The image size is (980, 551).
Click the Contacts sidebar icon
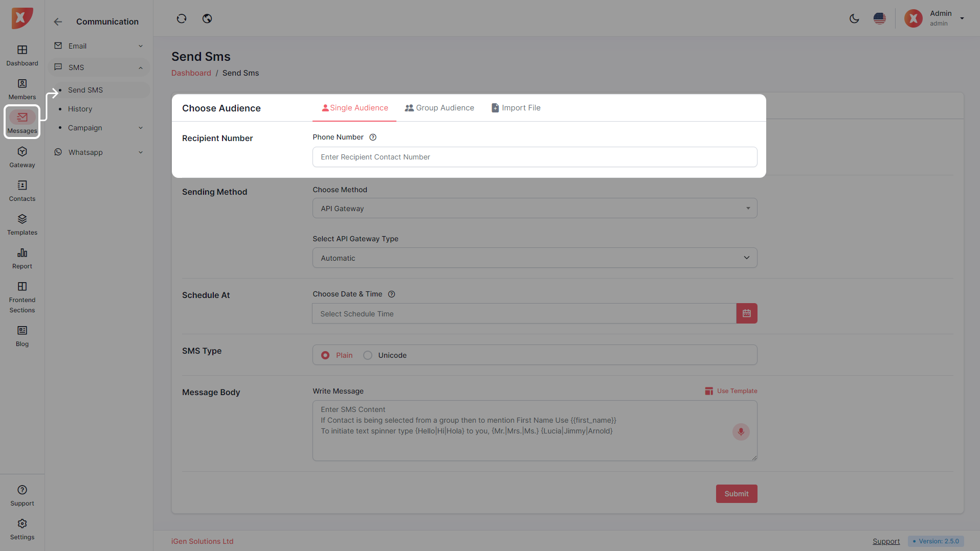(x=22, y=191)
